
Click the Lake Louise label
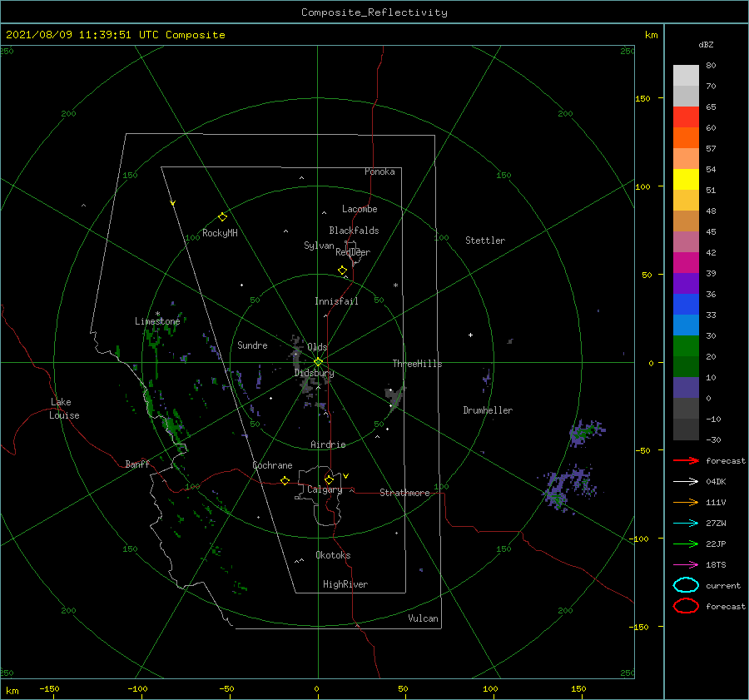click(64, 409)
